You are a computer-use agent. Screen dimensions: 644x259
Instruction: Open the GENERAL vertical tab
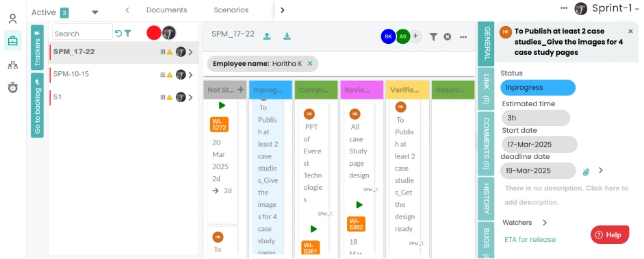pyautogui.click(x=487, y=44)
